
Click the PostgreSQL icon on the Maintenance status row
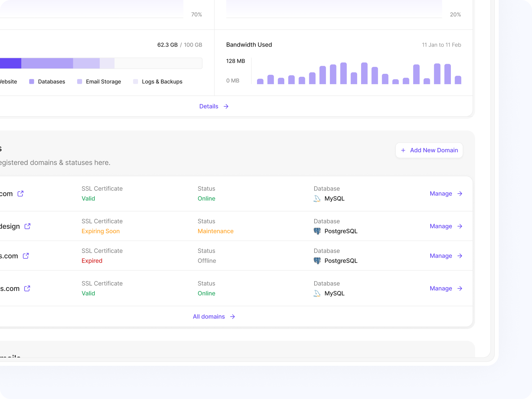317,231
